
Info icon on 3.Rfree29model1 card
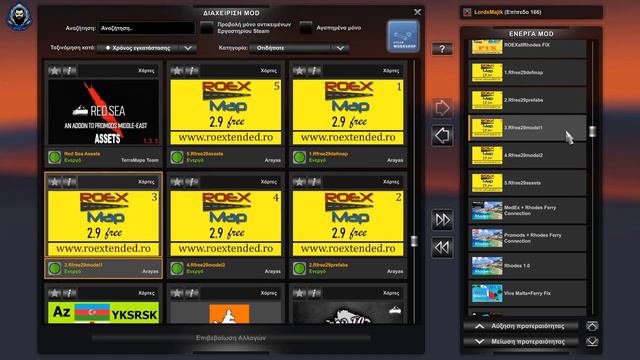69,182
